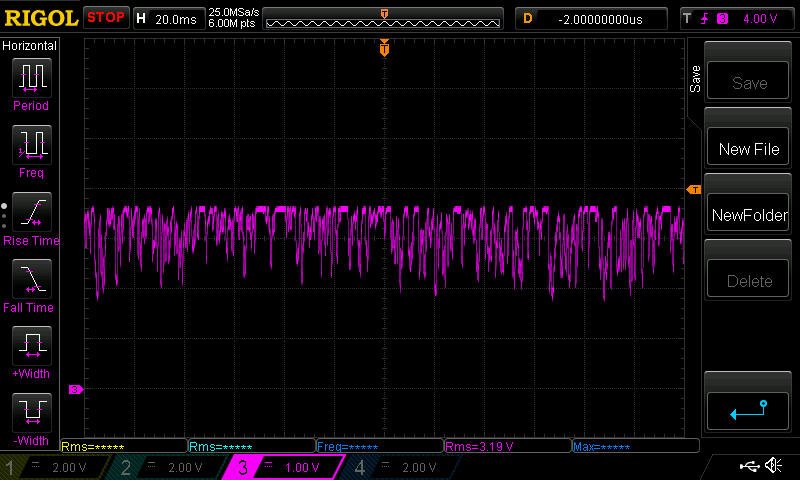Select active channel 3 tab at 1.00 V

tap(285, 467)
